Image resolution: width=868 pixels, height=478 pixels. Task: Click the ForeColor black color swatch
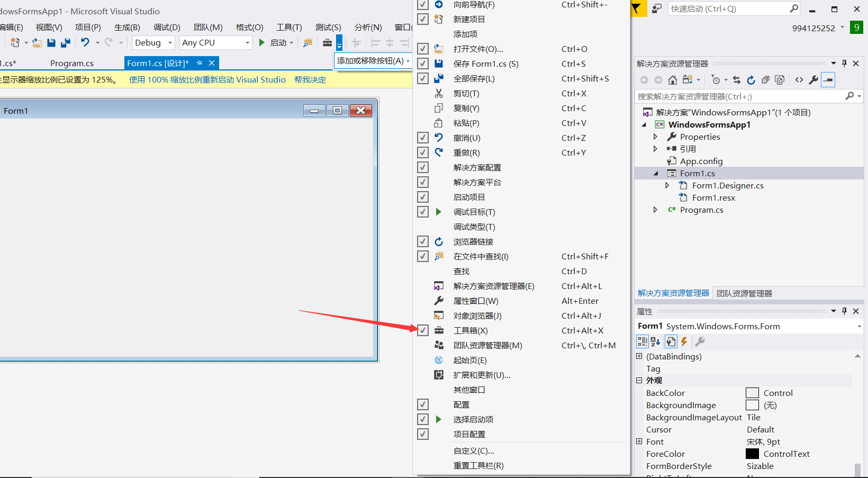click(752, 454)
